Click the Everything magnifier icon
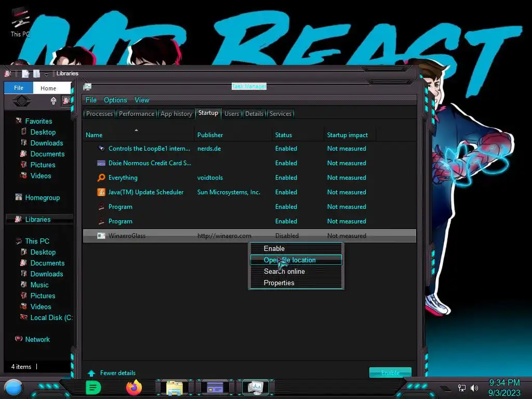This screenshot has width=532, height=399. tap(101, 178)
